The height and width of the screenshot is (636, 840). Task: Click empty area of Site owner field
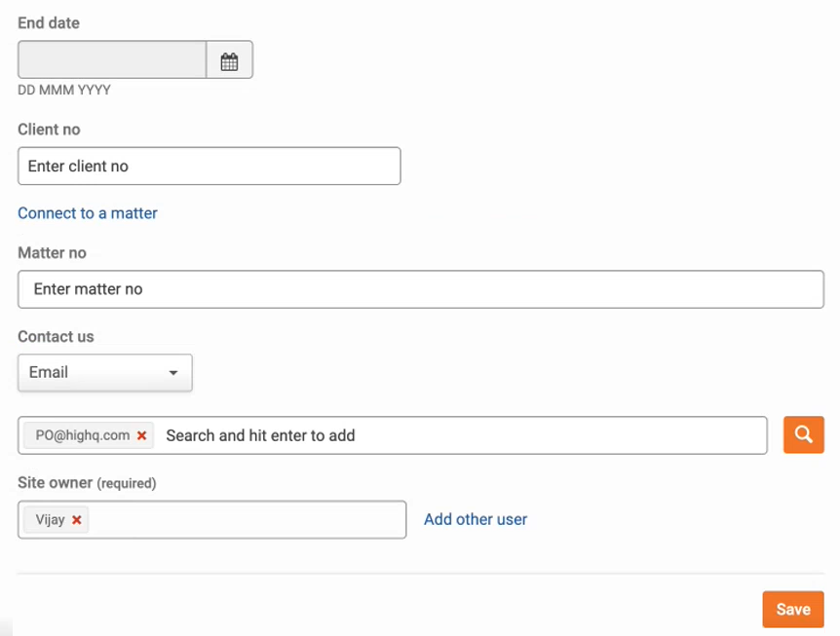click(247, 520)
